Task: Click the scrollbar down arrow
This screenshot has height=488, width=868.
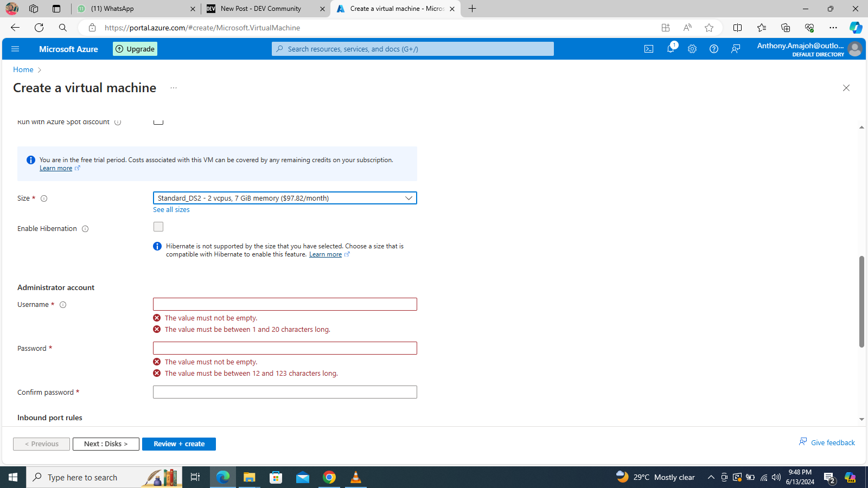Action: (861, 419)
